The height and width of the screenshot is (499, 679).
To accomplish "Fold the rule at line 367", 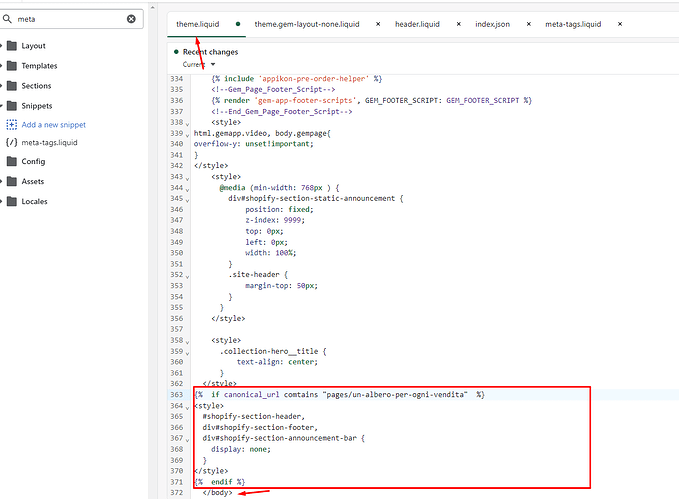I will (188, 440).
